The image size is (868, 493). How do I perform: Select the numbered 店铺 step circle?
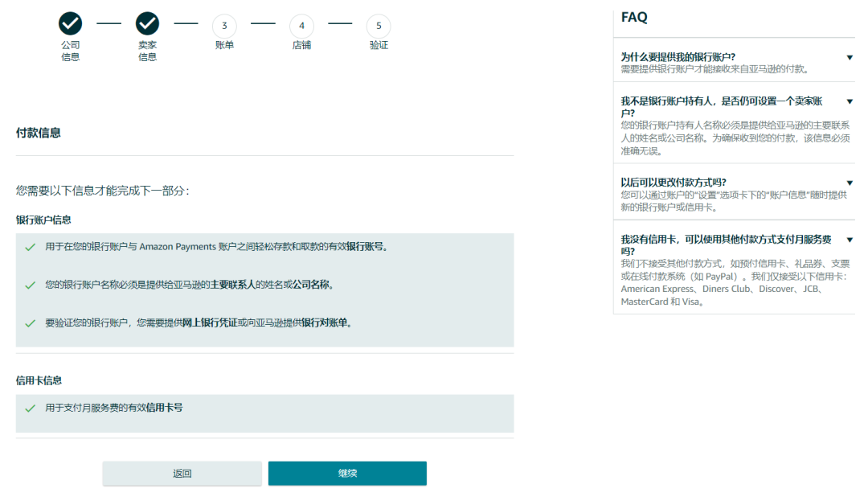pyautogui.click(x=301, y=25)
